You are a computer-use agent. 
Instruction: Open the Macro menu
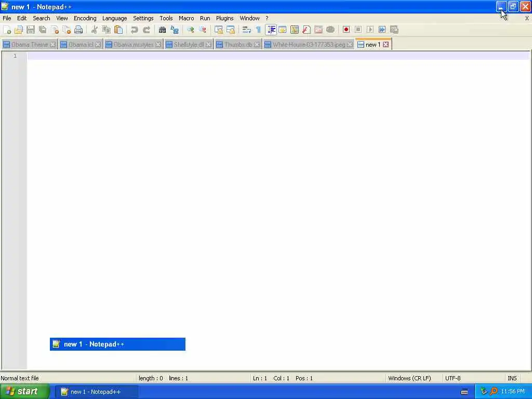point(187,18)
